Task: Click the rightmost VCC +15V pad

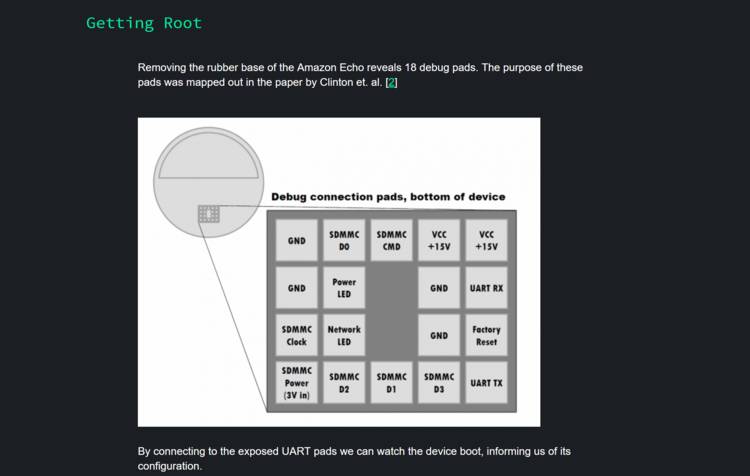Action: click(486, 241)
